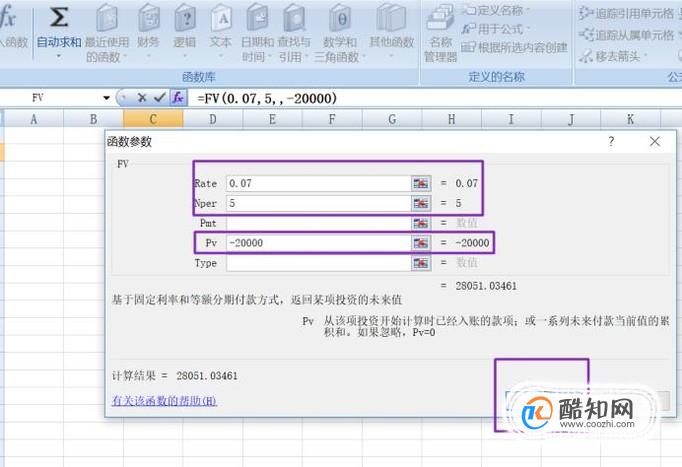Open More Functions (其他函数) menu
The width and height of the screenshot is (682, 467).
(x=391, y=30)
